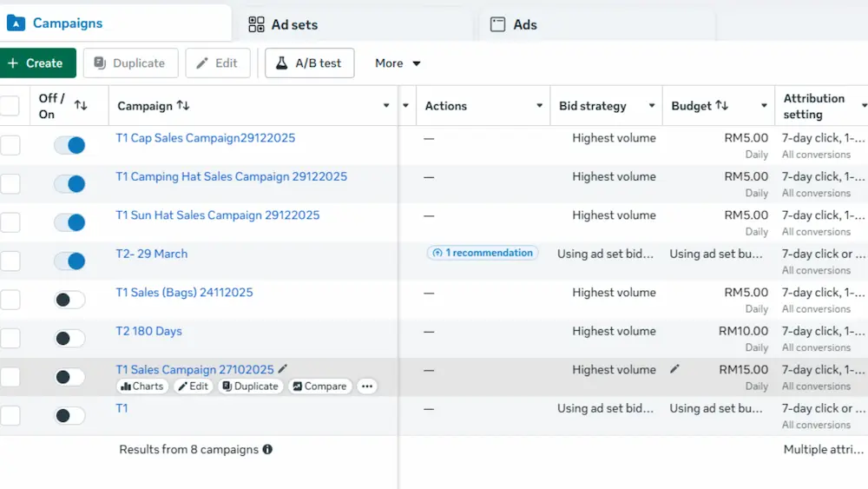
Task: Open T1 Camping Hat Sales Campaign 29122025
Action: (232, 176)
